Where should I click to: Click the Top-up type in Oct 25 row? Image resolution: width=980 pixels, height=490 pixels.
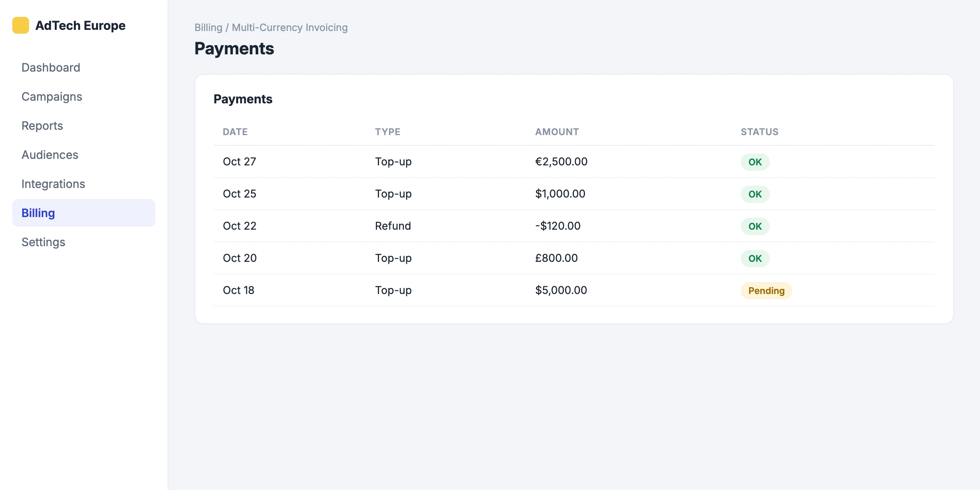[x=393, y=194]
